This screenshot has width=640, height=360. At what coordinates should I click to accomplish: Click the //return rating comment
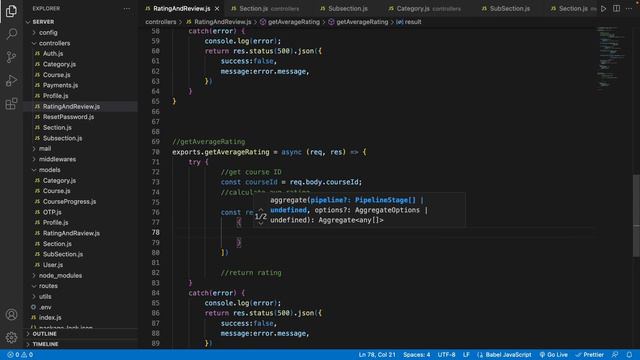click(x=251, y=273)
